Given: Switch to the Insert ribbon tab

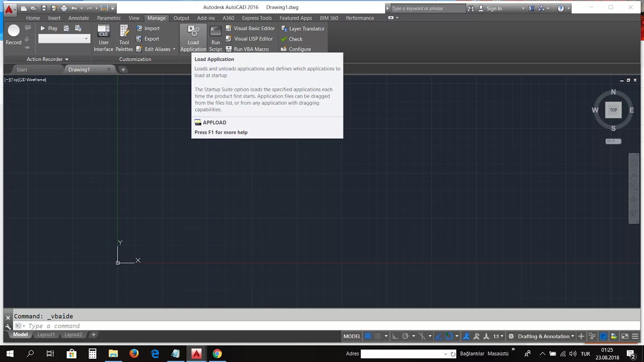Looking at the screenshot, I should (54, 18).
